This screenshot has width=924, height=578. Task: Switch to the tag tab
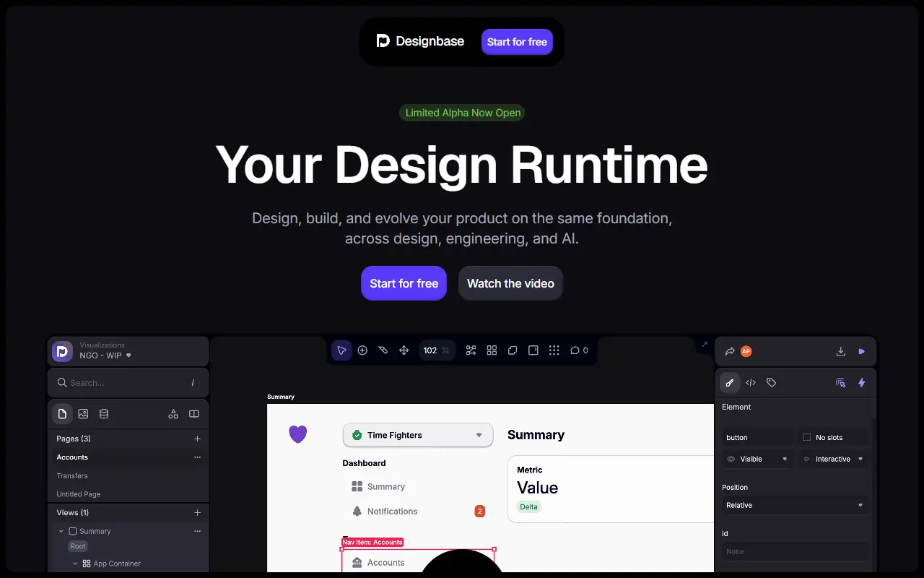click(x=771, y=383)
